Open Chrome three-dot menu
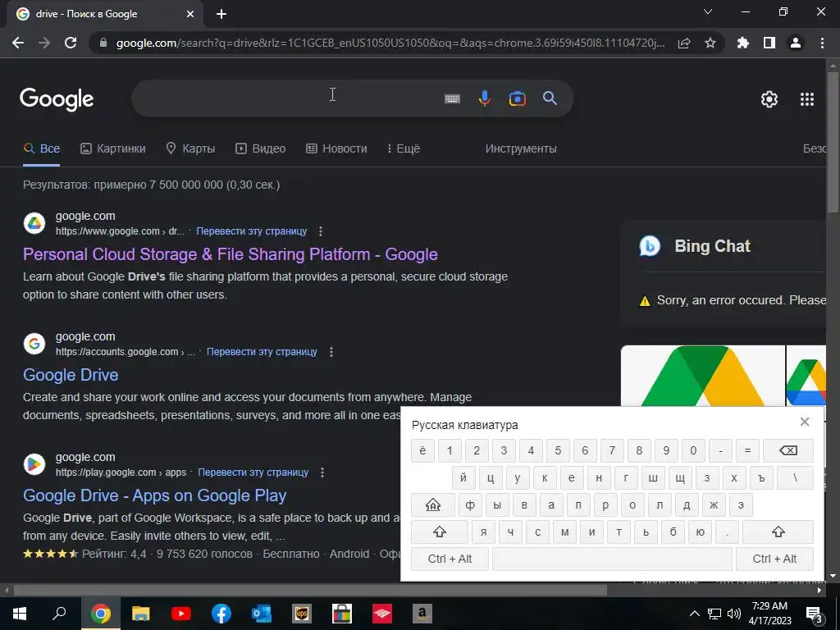This screenshot has width=840, height=630. [x=822, y=43]
